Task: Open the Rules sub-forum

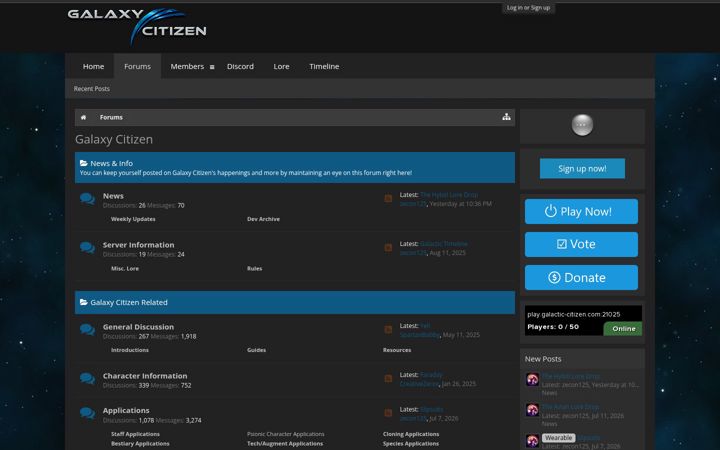Action: [254, 268]
